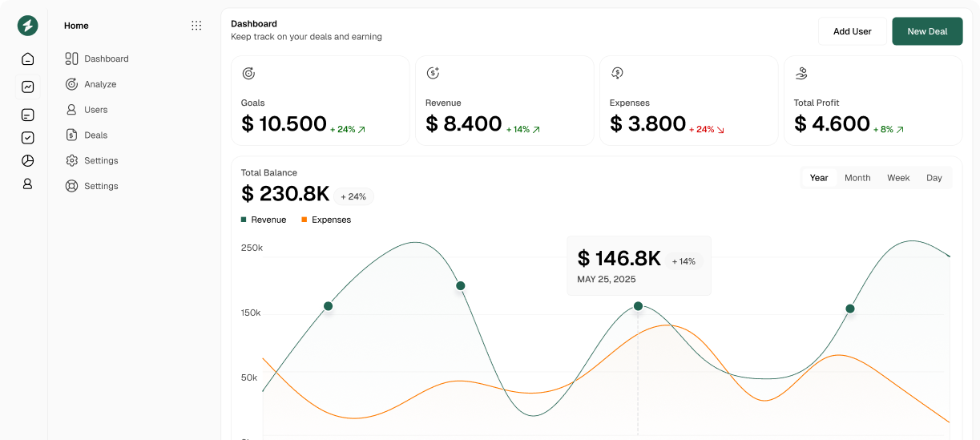Toggle Revenue series legend swatch
The image size is (980, 440).
point(244,220)
